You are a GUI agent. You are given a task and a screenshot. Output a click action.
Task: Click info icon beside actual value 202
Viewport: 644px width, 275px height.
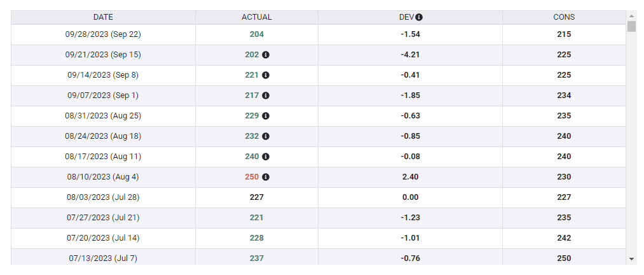[266, 55]
